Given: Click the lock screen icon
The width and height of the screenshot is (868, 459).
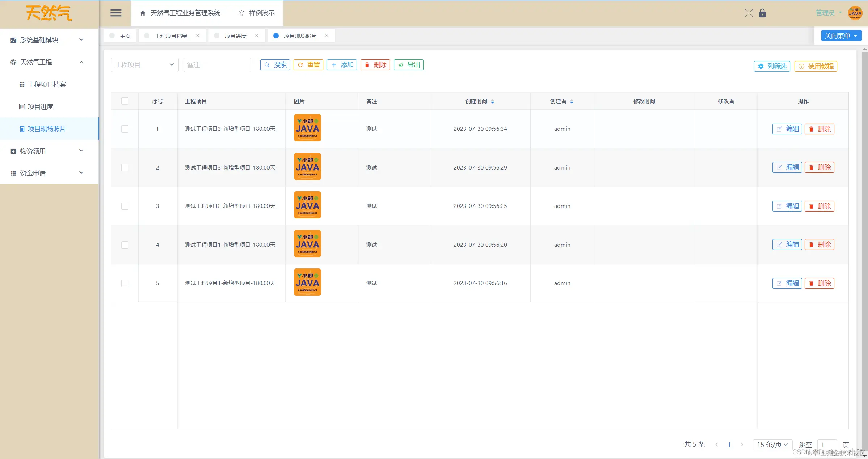Looking at the screenshot, I should [762, 13].
